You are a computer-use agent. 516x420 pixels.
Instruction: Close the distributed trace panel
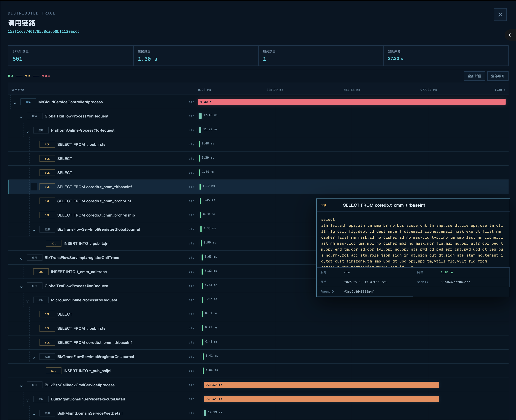click(x=500, y=15)
